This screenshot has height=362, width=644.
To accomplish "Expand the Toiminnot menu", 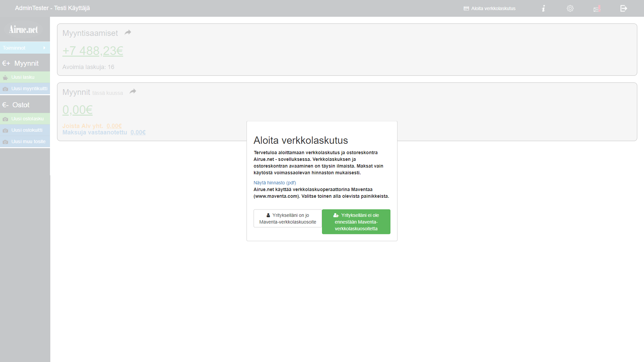I will (25, 48).
